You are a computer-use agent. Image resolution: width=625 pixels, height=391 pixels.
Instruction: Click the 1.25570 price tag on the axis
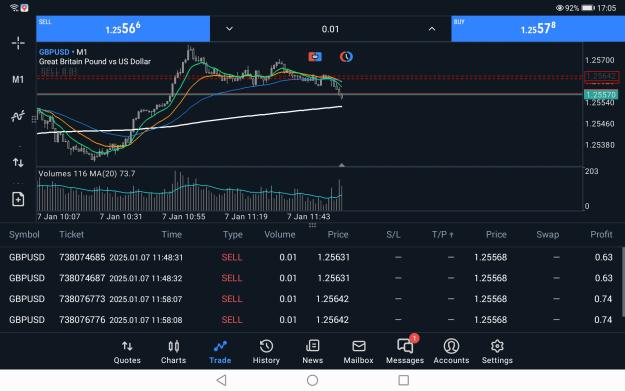(x=601, y=94)
